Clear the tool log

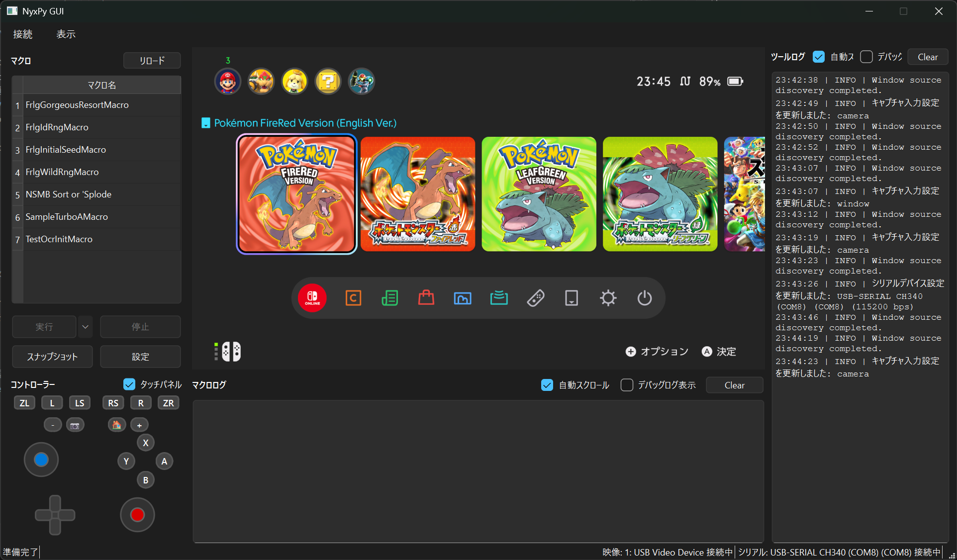click(928, 57)
